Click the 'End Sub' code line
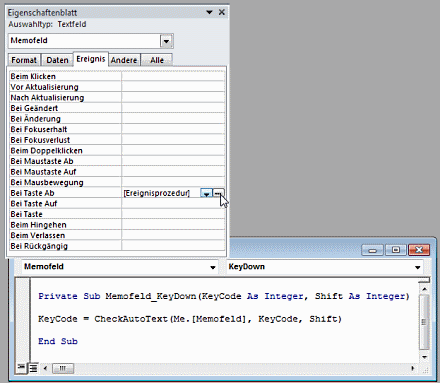This screenshot has width=440, height=383. click(58, 341)
